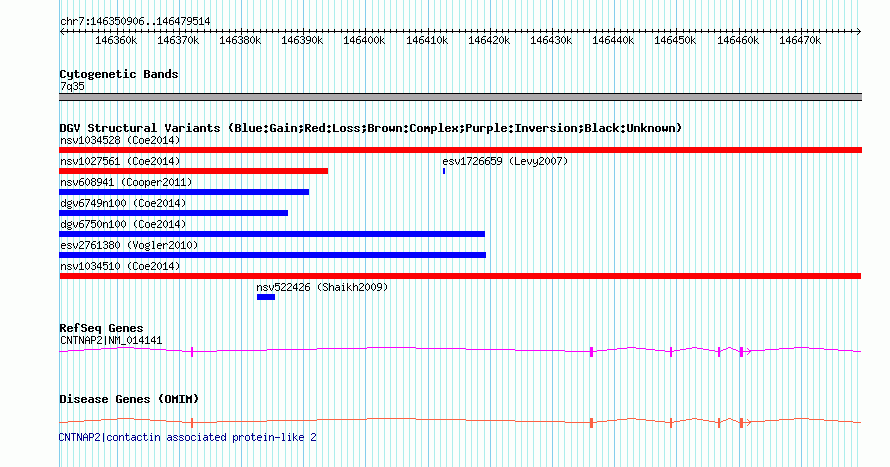Open the Disease Genes (OMIM) track title
This screenshot has width=890, height=467.
click(x=129, y=399)
